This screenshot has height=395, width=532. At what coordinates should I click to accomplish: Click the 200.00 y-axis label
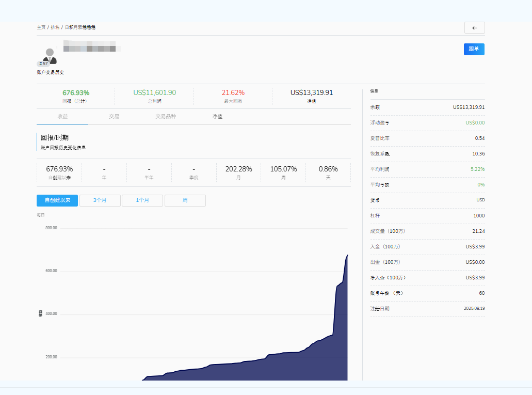tap(51, 357)
